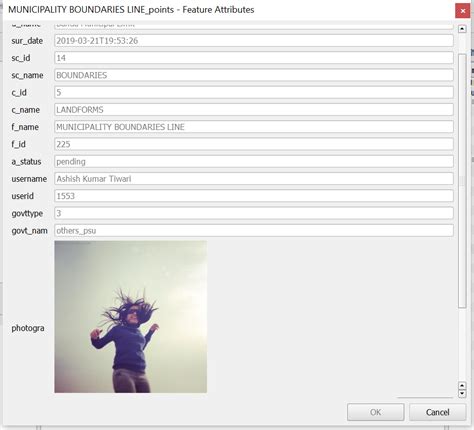This screenshot has height=430, width=474.
Task: Click the userid field showing 1553
Action: point(254,196)
